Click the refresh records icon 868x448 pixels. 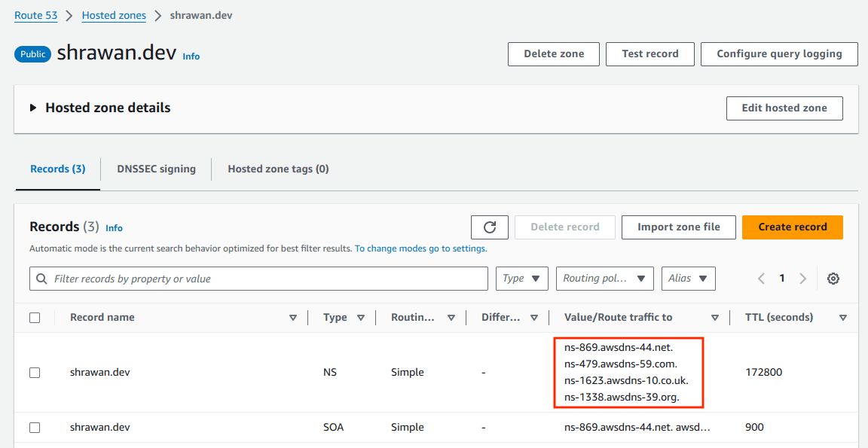[x=489, y=227]
